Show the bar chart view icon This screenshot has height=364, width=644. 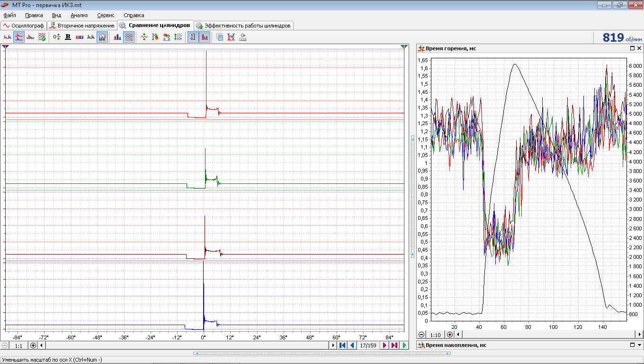(x=117, y=37)
